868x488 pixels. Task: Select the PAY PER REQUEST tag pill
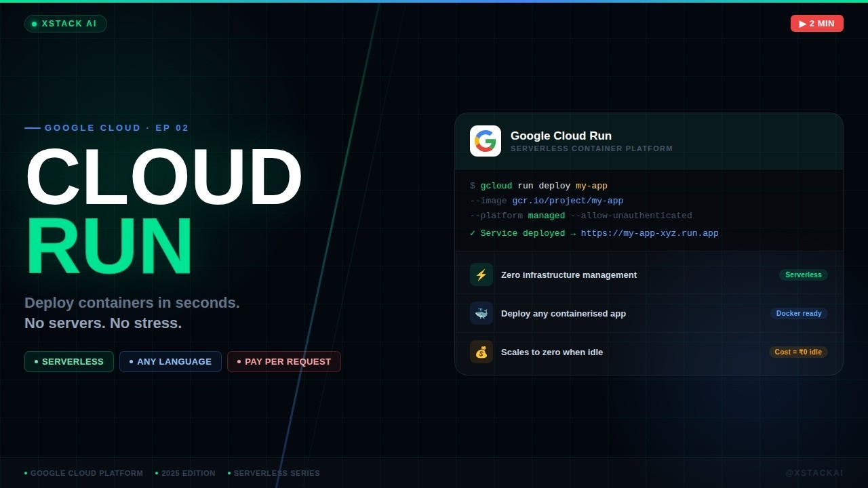(x=284, y=362)
